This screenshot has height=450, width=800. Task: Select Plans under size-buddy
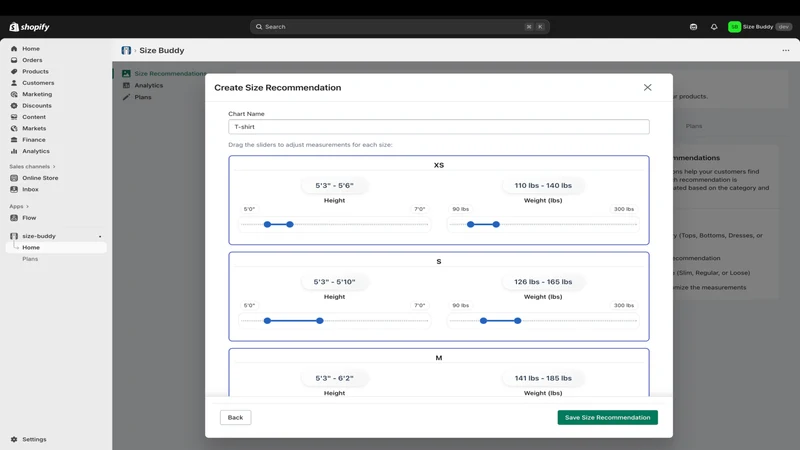point(30,259)
